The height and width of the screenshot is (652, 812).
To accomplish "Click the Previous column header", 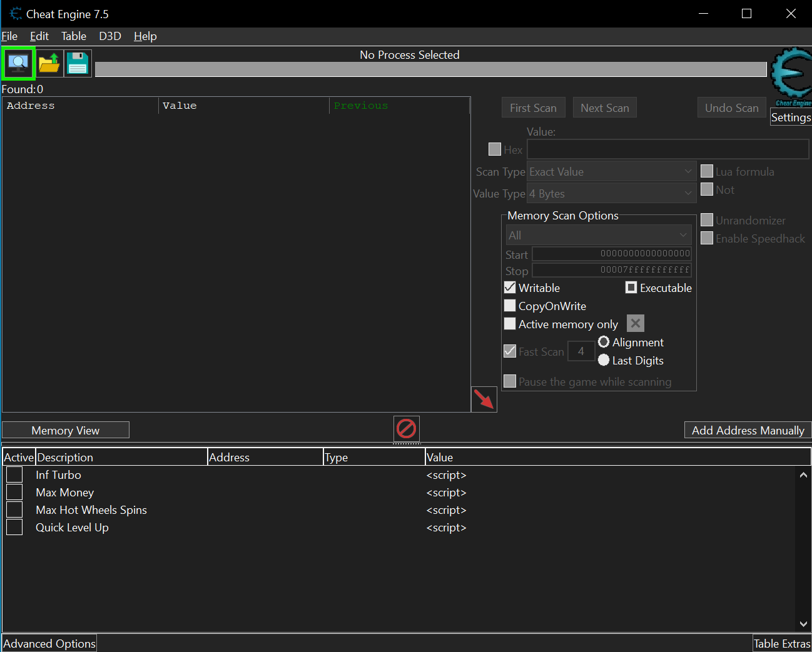I will pos(399,106).
